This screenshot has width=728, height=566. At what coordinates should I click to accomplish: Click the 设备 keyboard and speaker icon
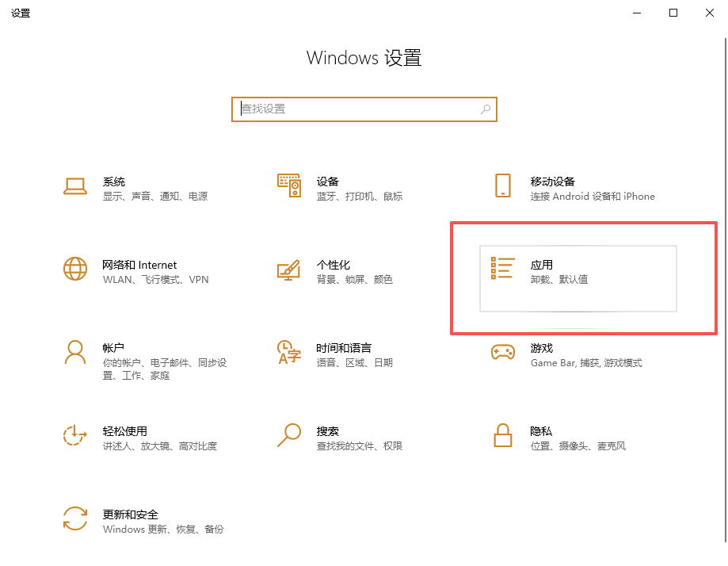click(x=289, y=185)
